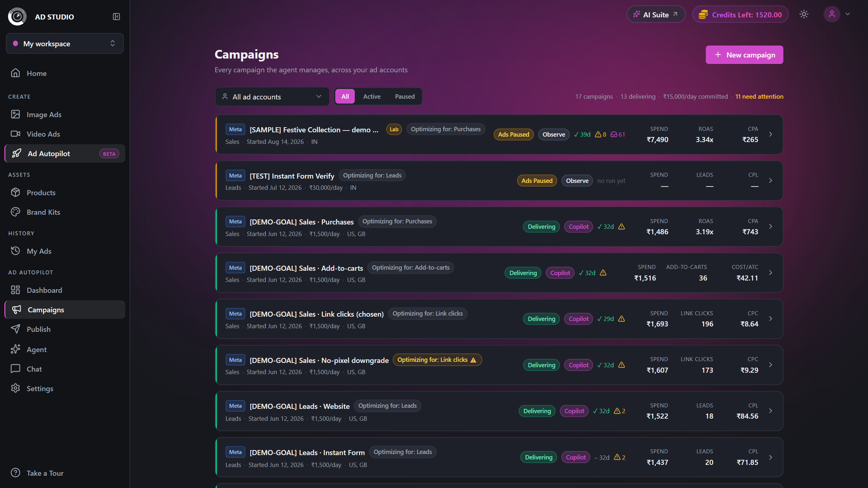Click the ROAS value 3.34x
Viewport: 868px width, 488px height.
click(x=705, y=140)
